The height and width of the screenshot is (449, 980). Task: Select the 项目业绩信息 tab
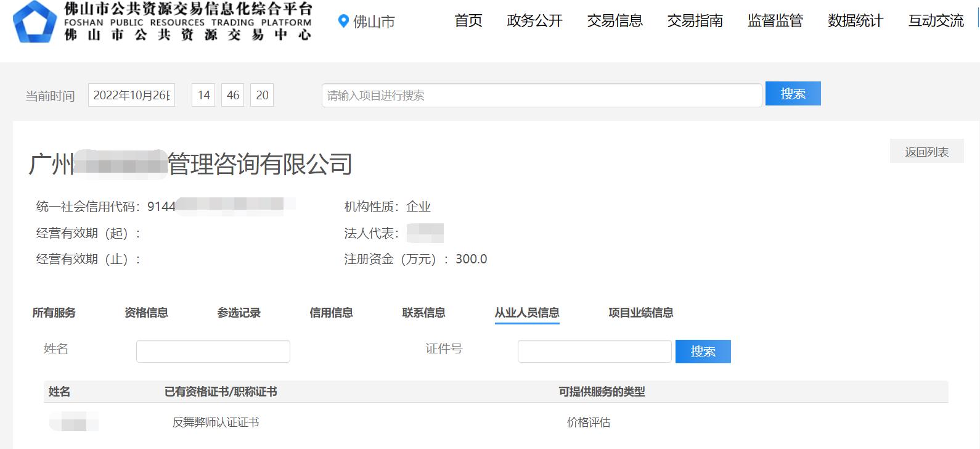pos(640,313)
